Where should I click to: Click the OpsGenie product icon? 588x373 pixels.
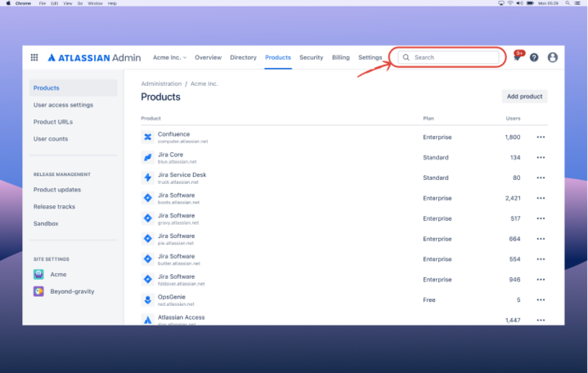click(x=148, y=299)
